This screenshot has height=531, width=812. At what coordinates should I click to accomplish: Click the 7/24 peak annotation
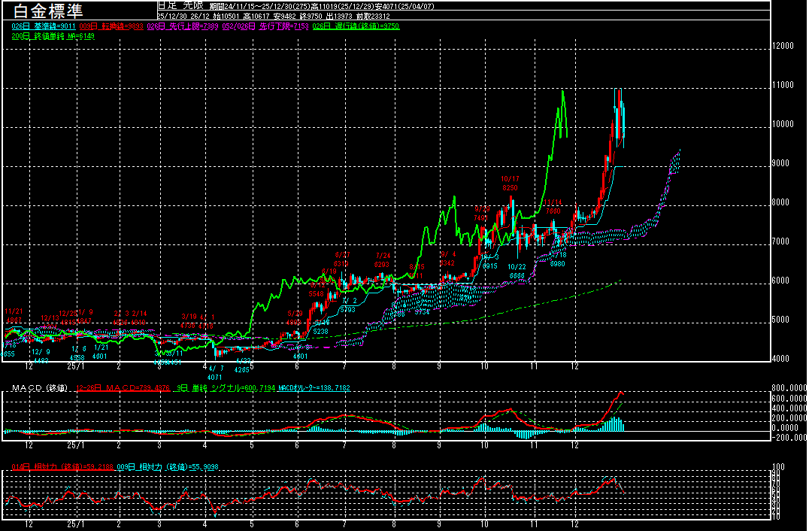383,259
